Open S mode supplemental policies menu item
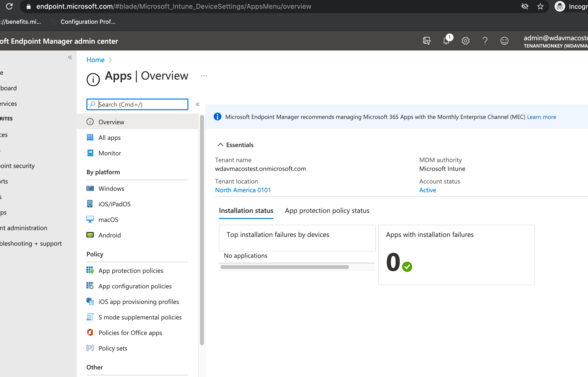The image size is (588, 377). [x=138, y=317]
